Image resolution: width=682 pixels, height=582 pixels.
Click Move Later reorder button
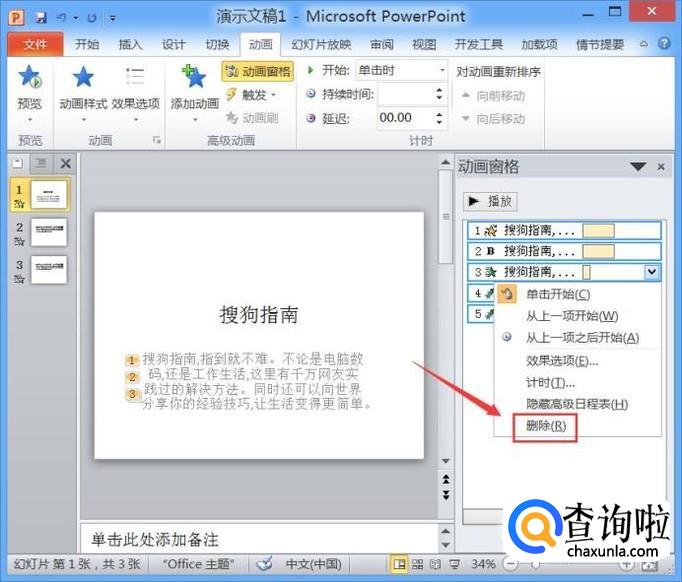(493, 119)
